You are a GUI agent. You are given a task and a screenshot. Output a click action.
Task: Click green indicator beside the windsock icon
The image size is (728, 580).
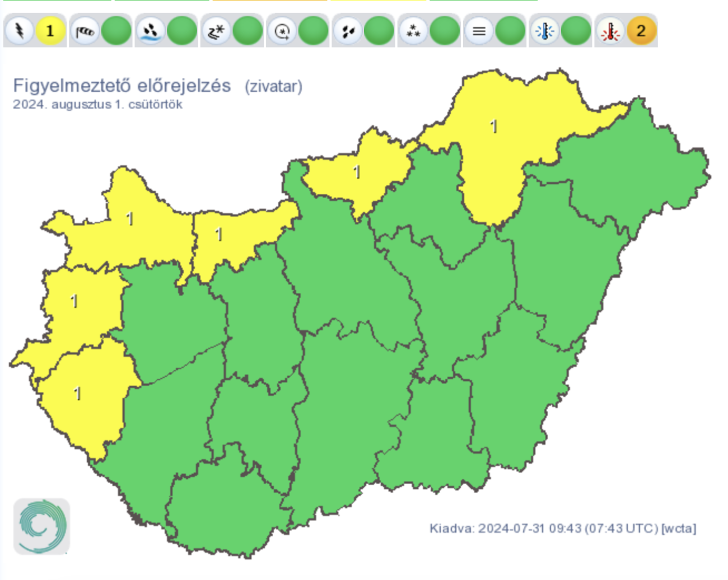pos(116,31)
